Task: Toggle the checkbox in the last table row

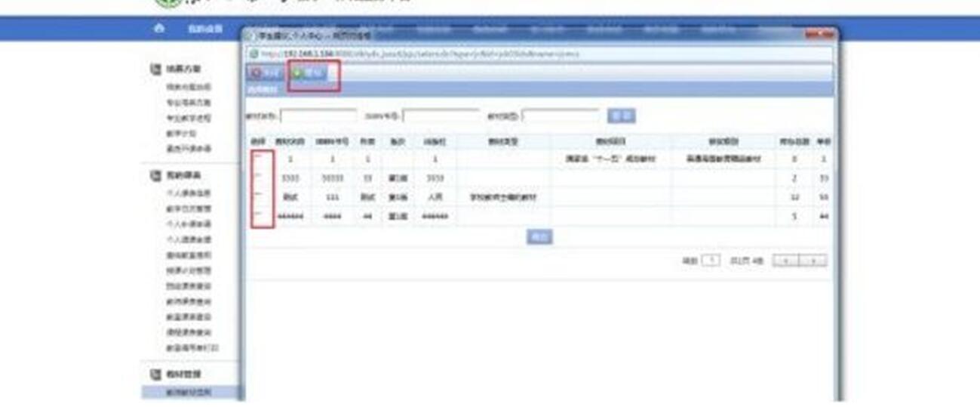Action: (258, 217)
